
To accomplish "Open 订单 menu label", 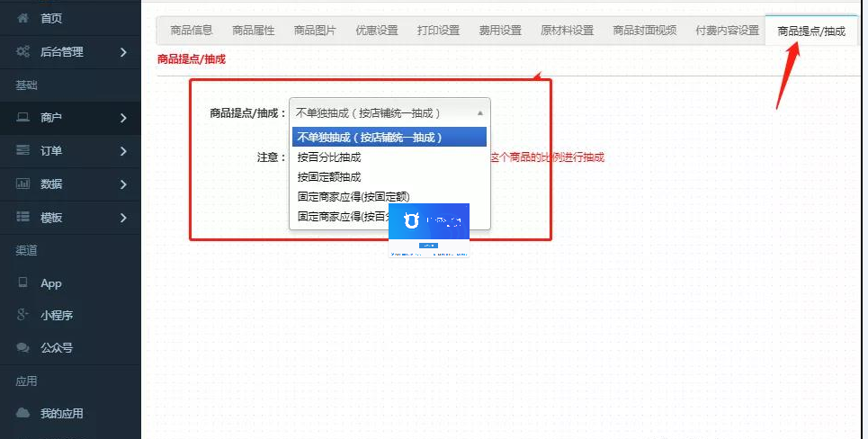I will 51,151.
